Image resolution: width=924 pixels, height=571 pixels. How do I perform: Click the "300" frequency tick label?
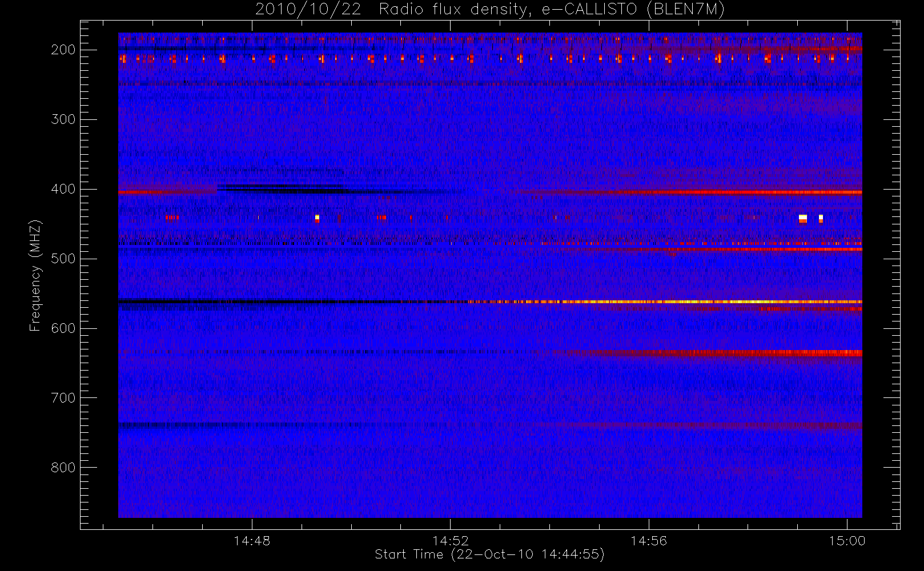[63, 119]
